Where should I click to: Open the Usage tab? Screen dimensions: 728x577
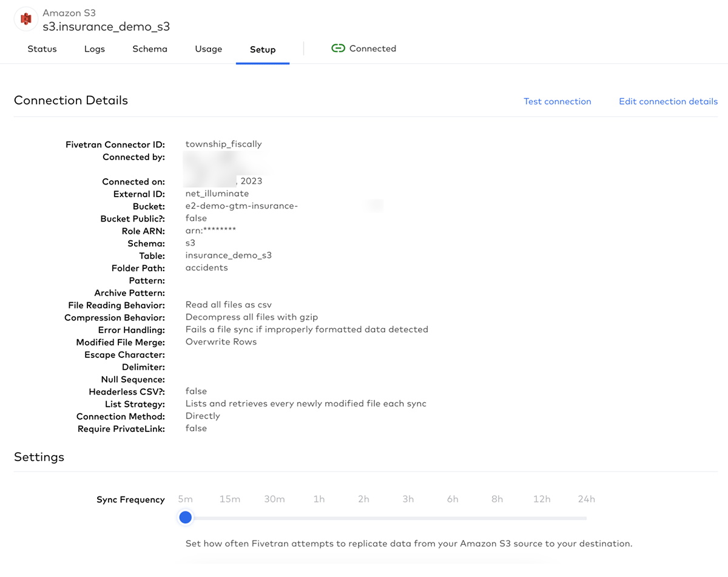pos(208,49)
